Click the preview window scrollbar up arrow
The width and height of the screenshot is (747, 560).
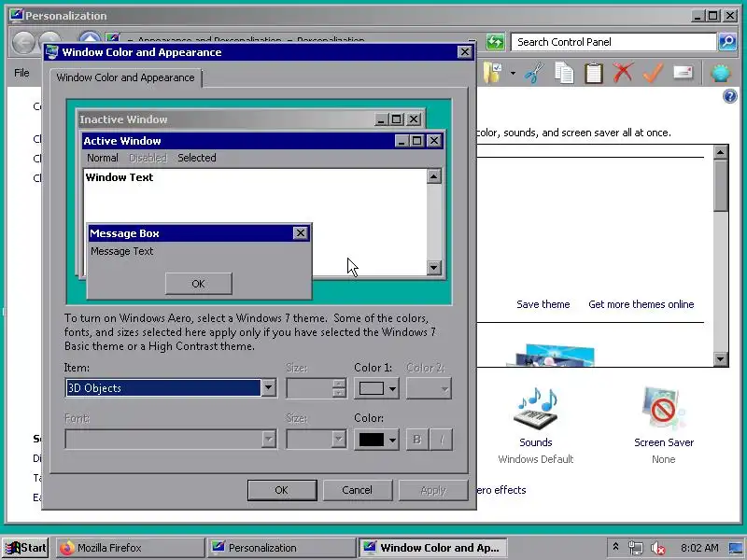[x=433, y=176]
